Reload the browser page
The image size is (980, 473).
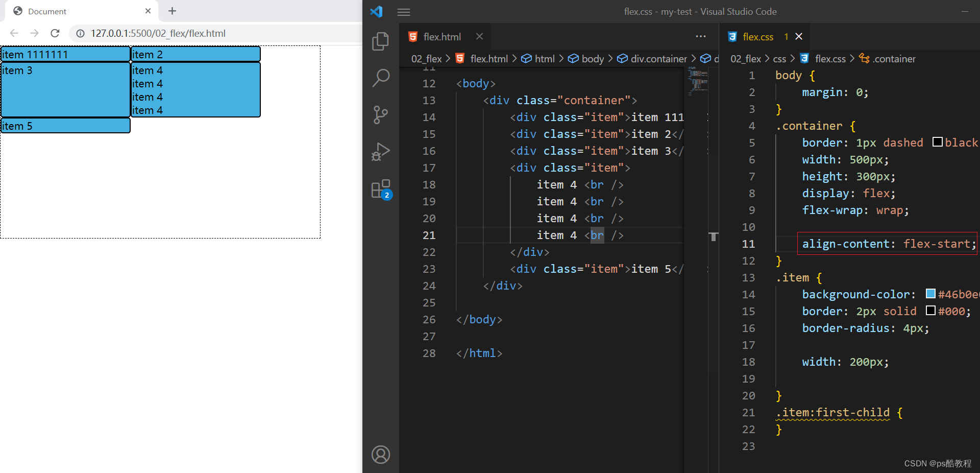pyautogui.click(x=55, y=33)
